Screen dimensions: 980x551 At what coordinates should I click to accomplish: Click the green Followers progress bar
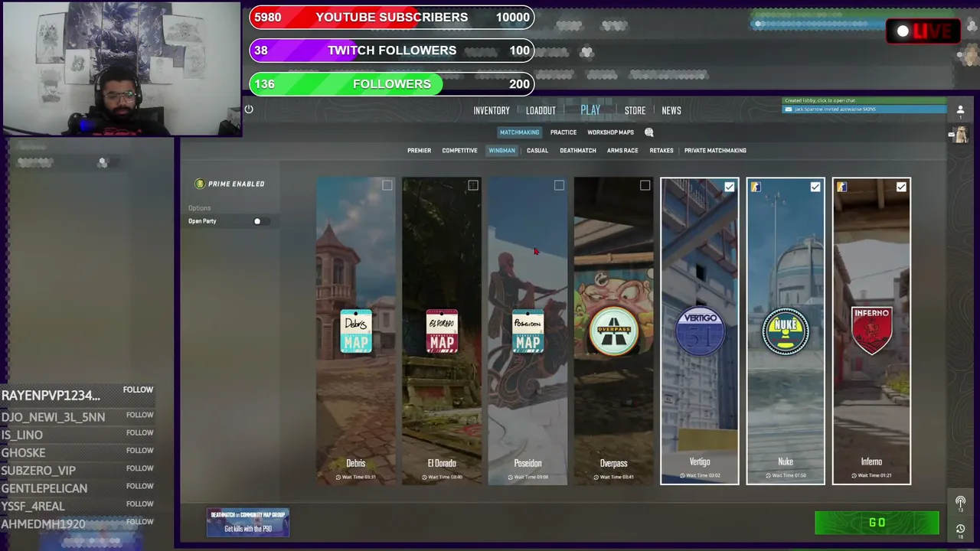pos(391,84)
